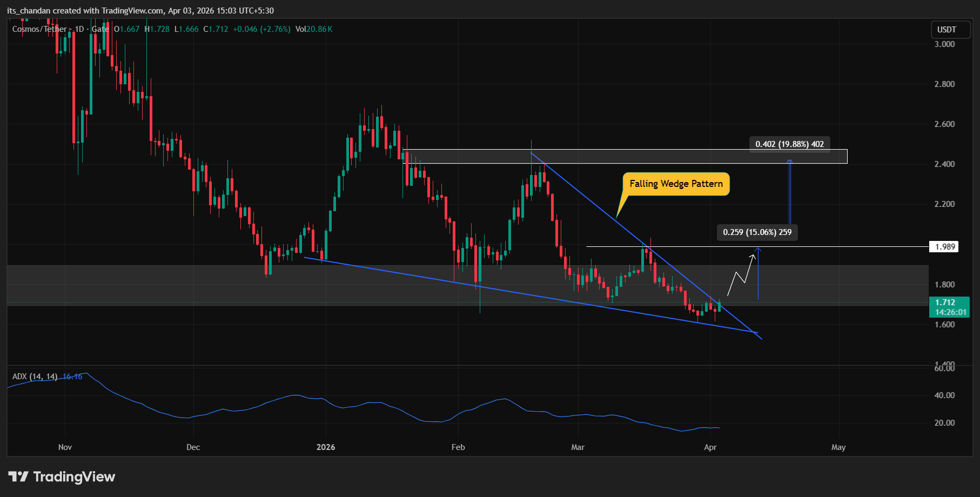This screenshot has height=497, width=980.
Task: Click the 0.259 (15.06%) measurement label
Action: (756, 232)
